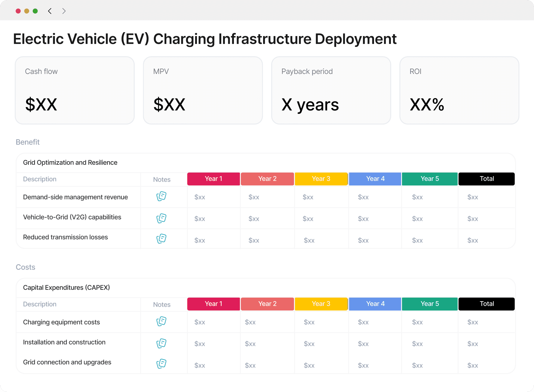Viewport: 534px width, 392px height.
Task: Select Vehicle-to-Grid (V2G) capabilities row label
Action: click(72, 217)
